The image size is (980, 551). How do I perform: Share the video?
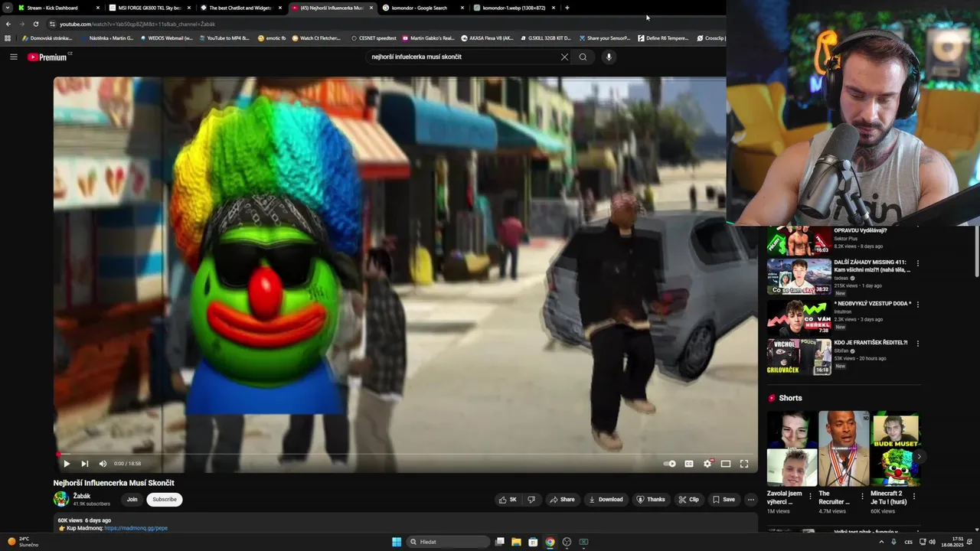561,499
